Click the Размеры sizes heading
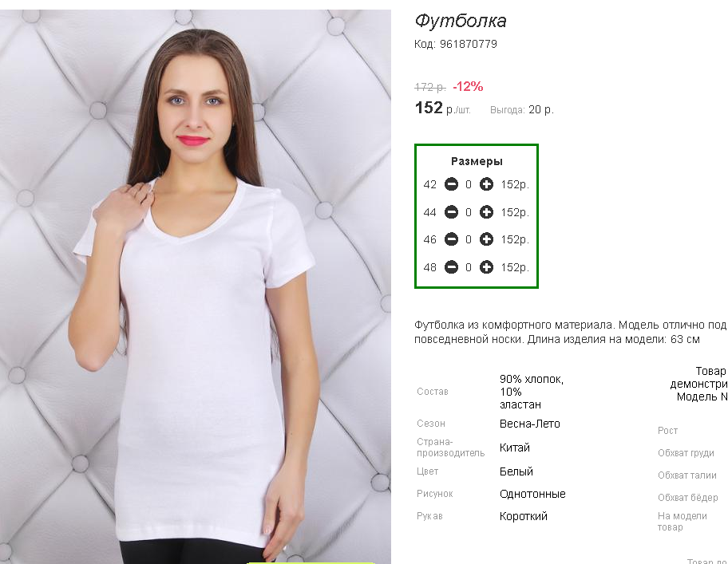728x564 pixels. (x=477, y=161)
